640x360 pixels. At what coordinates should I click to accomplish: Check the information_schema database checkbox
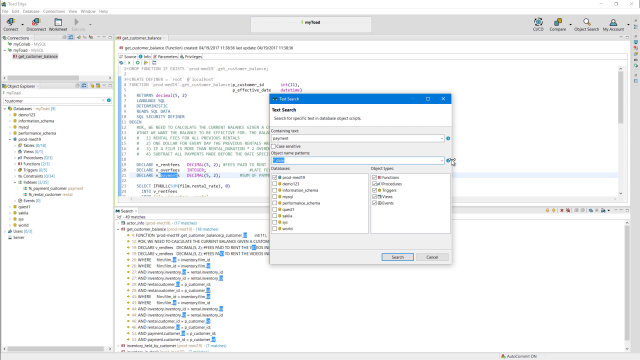(x=275, y=190)
